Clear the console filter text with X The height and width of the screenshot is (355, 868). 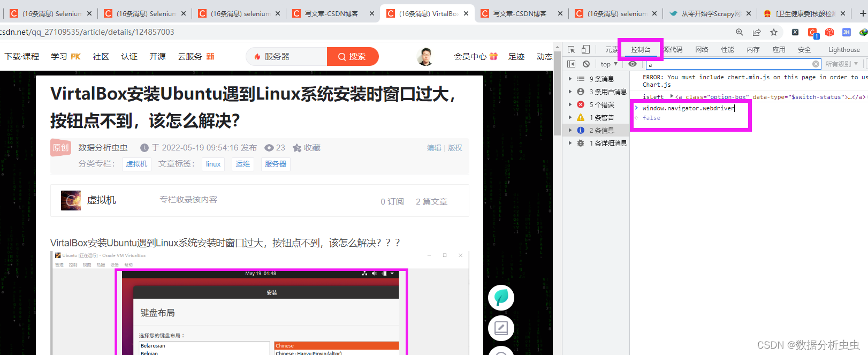coord(816,64)
